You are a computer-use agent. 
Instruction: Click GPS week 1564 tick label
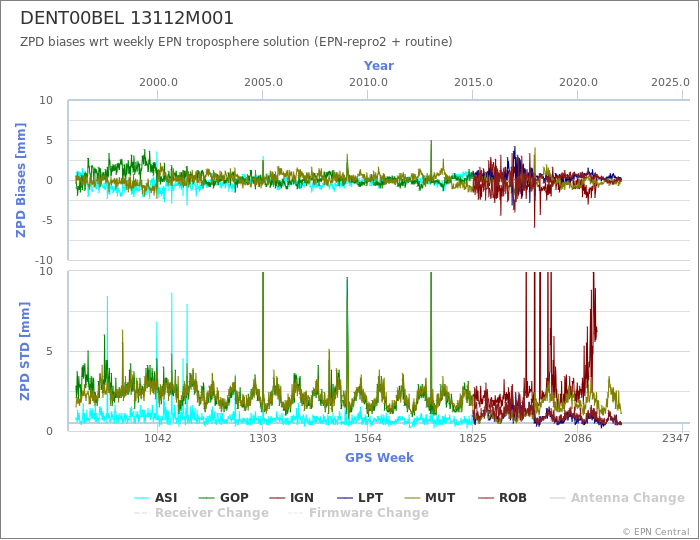(x=367, y=438)
